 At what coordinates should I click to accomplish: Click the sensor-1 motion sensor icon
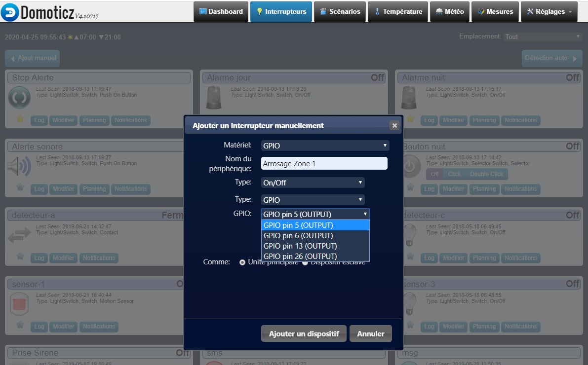[x=20, y=304]
